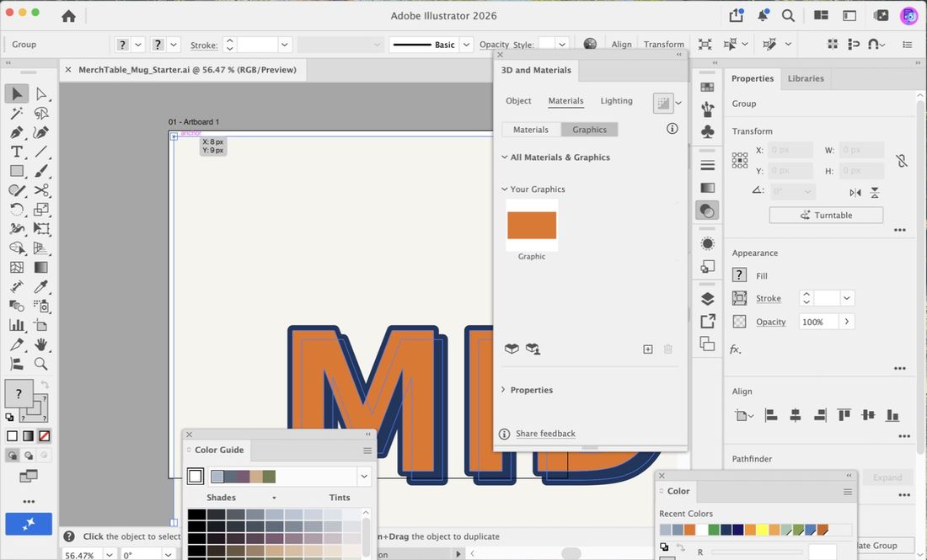Open the Share feedback link
Screen dimensions: 927x560
point(545,434)
